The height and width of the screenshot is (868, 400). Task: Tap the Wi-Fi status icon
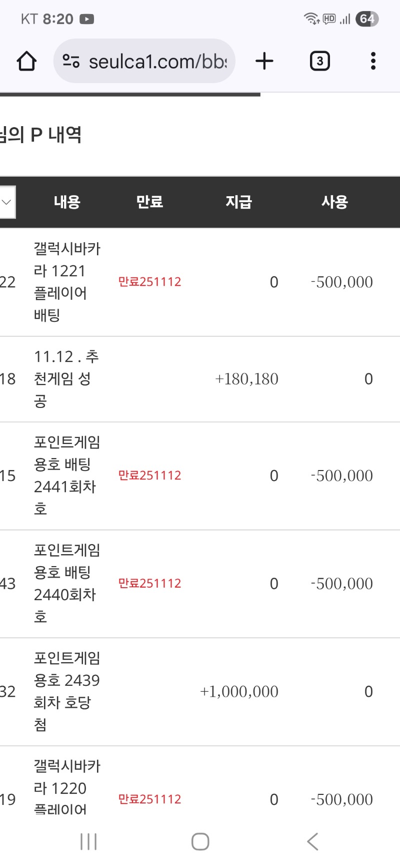tap(310, 19)
